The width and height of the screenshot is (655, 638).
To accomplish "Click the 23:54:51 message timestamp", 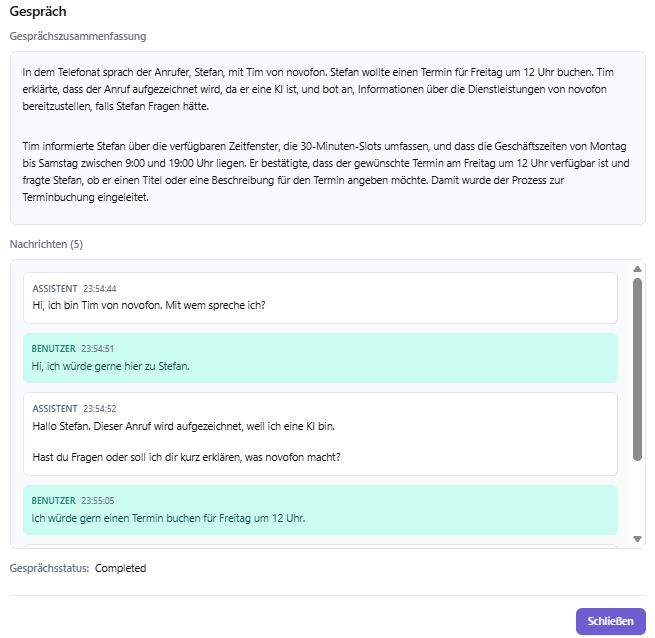I will 98,349.
